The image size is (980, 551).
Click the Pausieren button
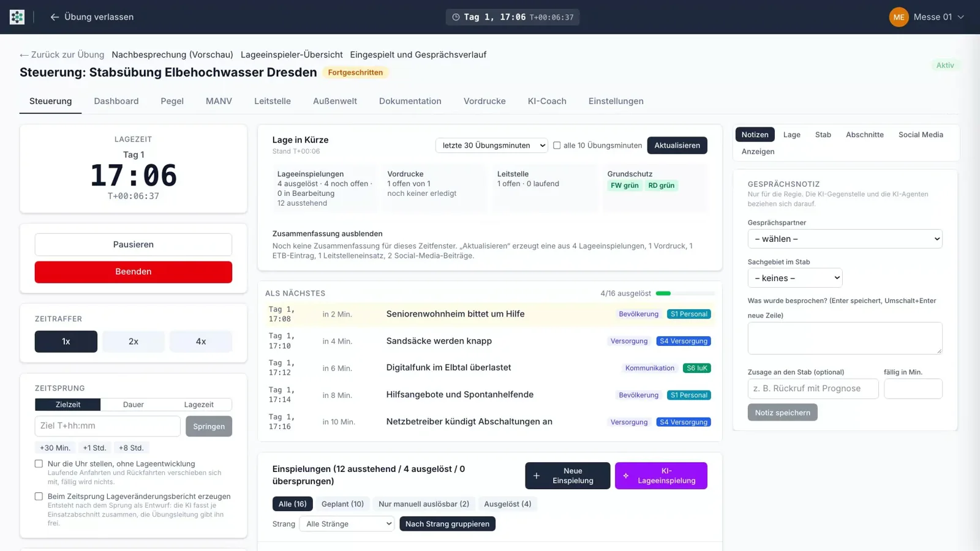click(134, 244)
